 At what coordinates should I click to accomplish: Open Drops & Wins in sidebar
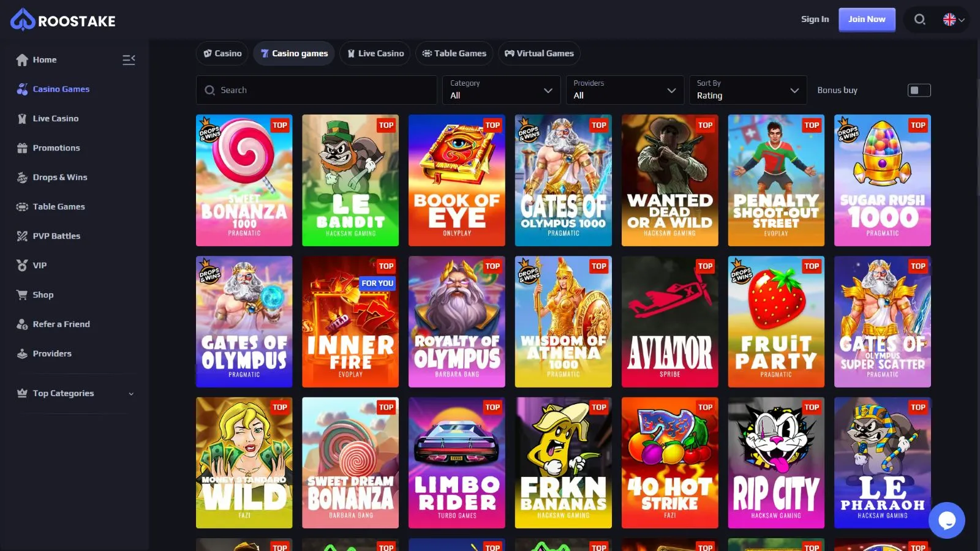(x=59, y=178)
